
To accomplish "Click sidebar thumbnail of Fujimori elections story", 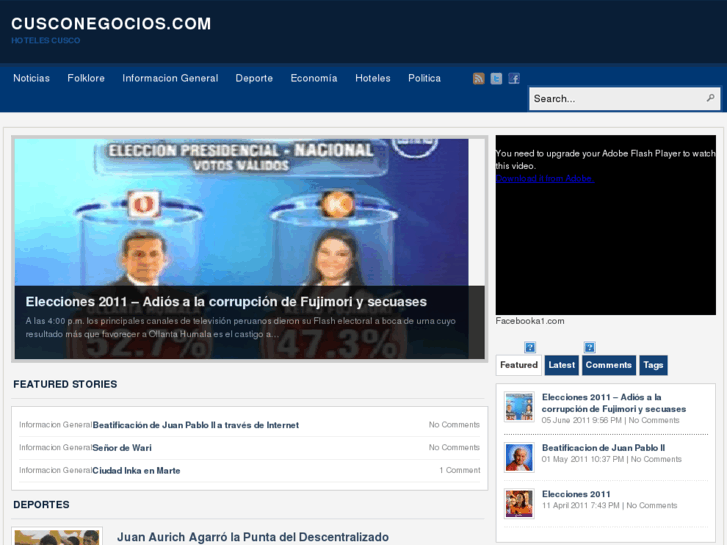I will (x=519, y=407).
